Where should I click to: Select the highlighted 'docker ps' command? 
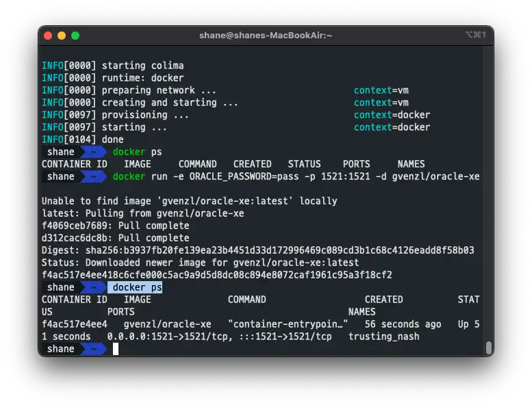point(135,287)
